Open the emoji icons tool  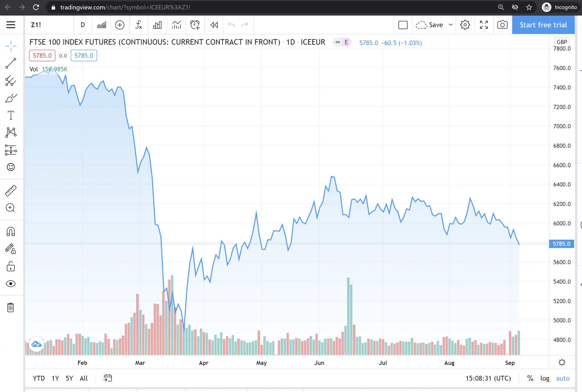[11, 167]
